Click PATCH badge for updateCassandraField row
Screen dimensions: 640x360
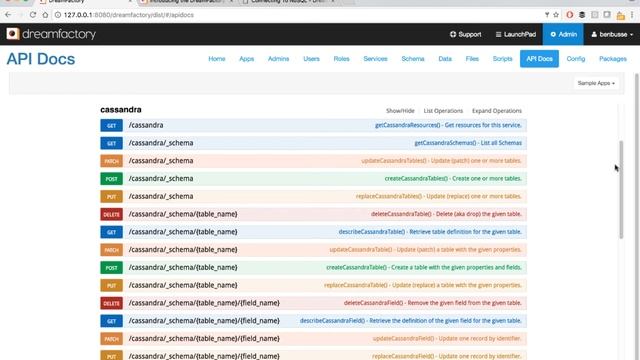click(x=111, y=338)
